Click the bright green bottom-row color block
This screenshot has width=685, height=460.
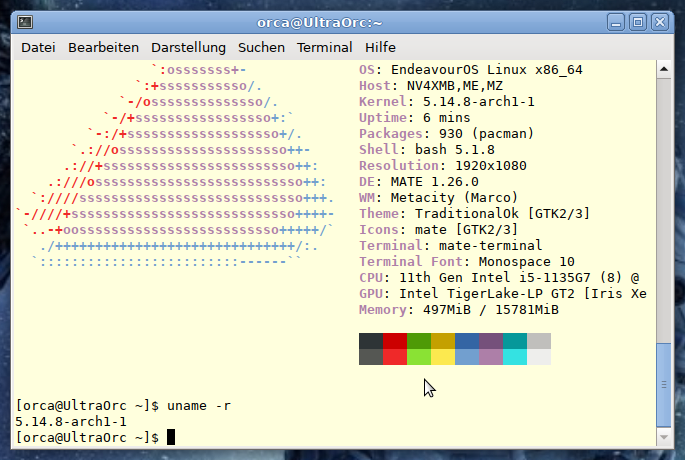[x=419, y=356]
